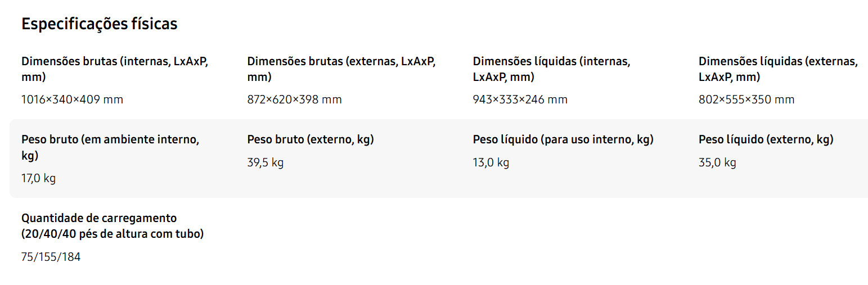868x285 pixels.
Task: Select "Dimensões líquidas (internas)" label
Action: (551, 69)
